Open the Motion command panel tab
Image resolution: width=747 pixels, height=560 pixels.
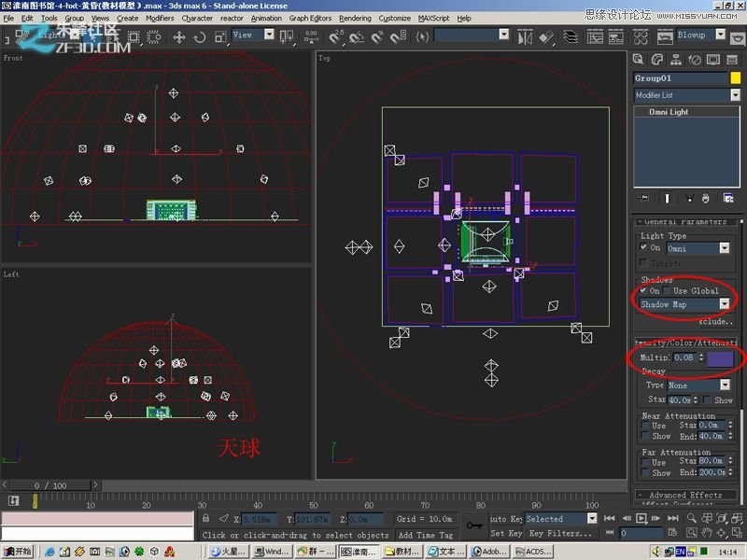click(x=695, y=60)
